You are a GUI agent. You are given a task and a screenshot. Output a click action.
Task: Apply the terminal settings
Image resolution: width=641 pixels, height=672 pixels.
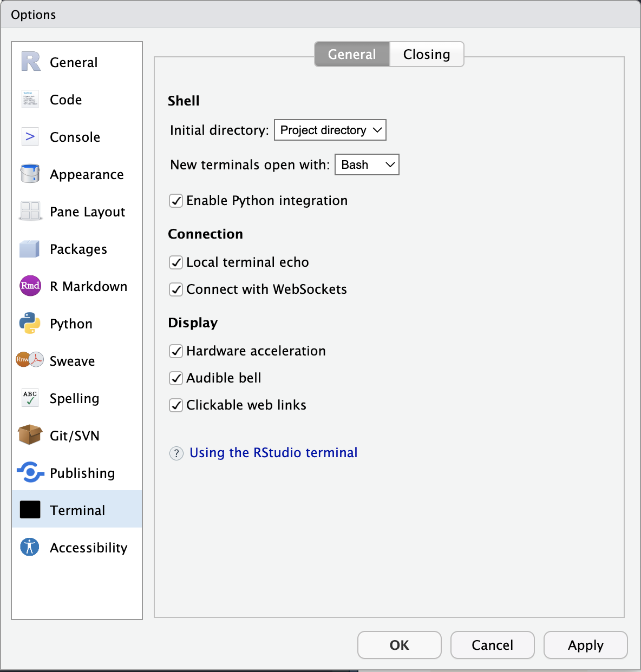point(585,645)
